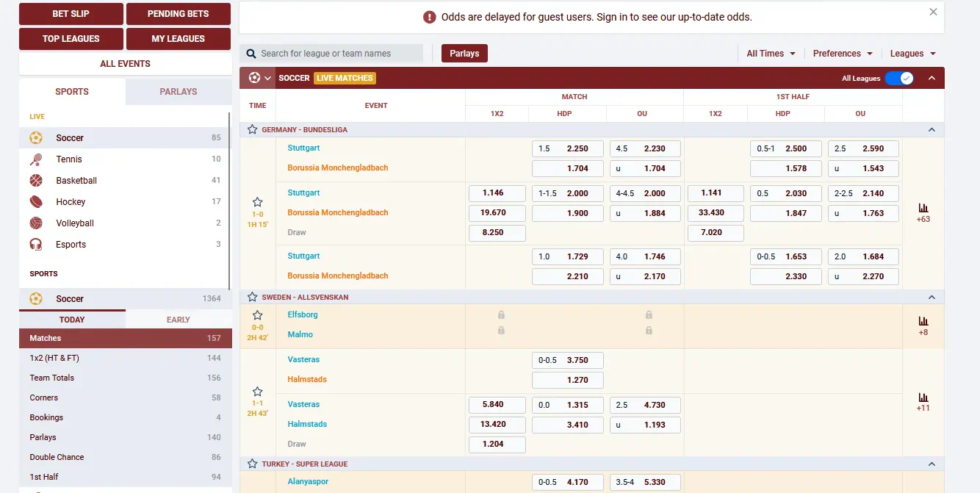Open more markets (+63) for the Stuttgart match
This screenshot has width=980, height=493.
[x=923, y=213]
